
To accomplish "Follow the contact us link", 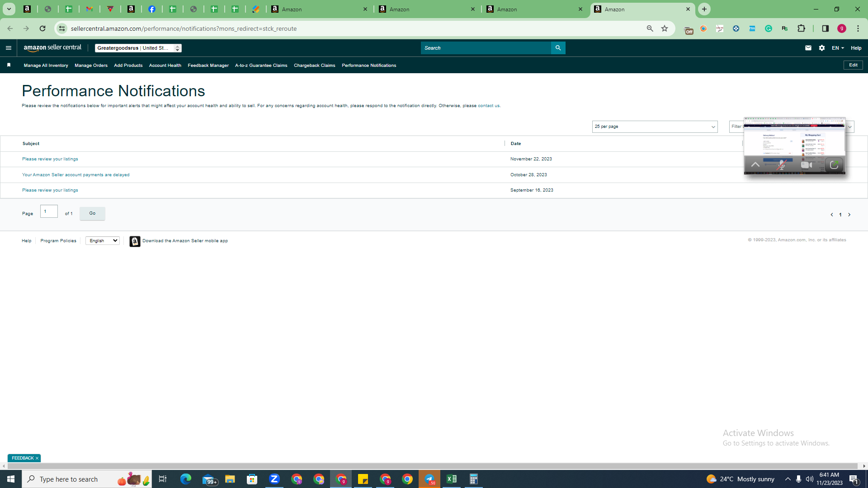I will [488, 106].
